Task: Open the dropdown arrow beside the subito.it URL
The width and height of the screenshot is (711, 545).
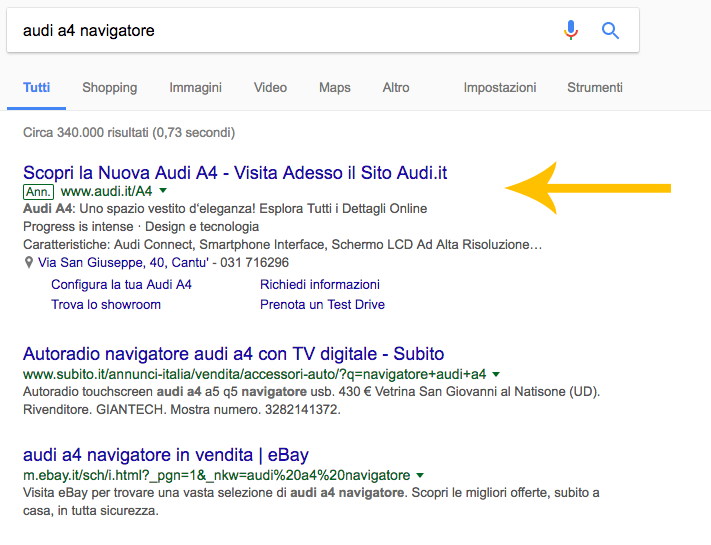Action: coord(496,375)
